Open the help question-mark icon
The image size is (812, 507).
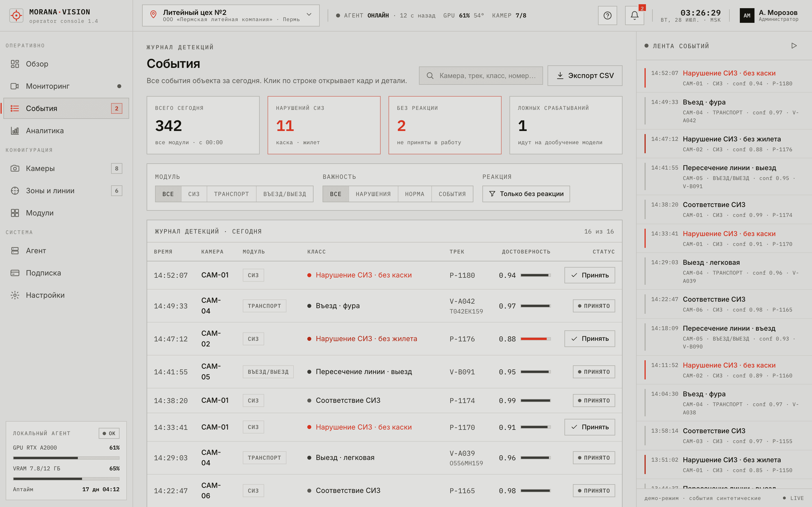coord(607,15)
